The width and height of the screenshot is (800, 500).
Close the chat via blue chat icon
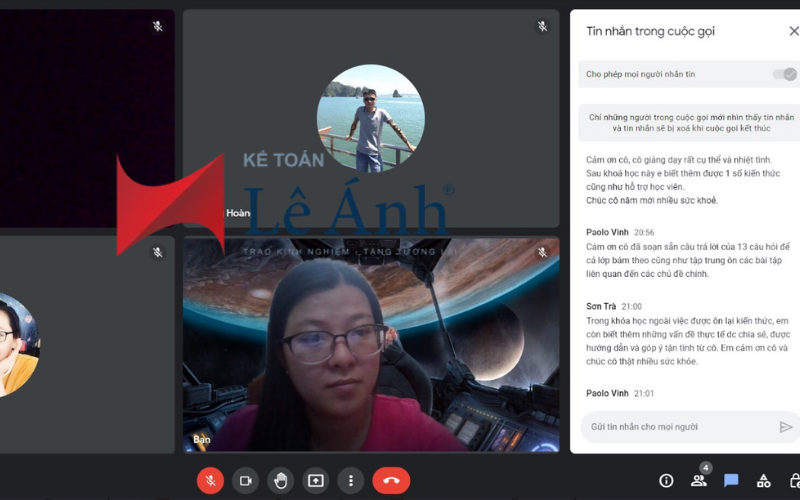[x=731, y=481]
